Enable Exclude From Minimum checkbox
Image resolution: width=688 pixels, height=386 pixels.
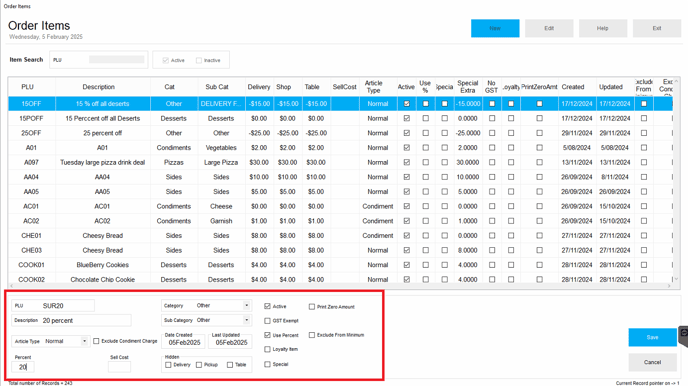tap(312, 335)
